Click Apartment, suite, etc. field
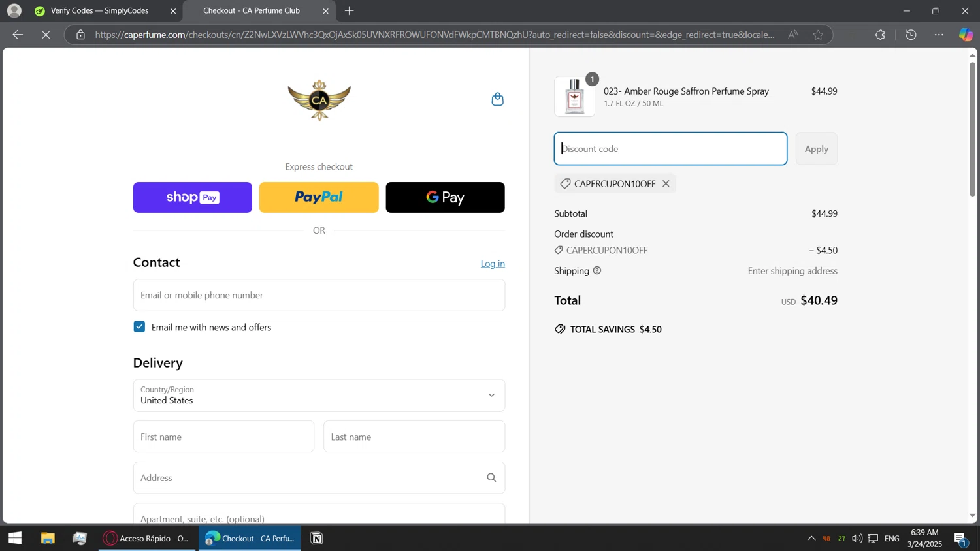The width and height of the screenshot is (980, 551). [319, 514]
